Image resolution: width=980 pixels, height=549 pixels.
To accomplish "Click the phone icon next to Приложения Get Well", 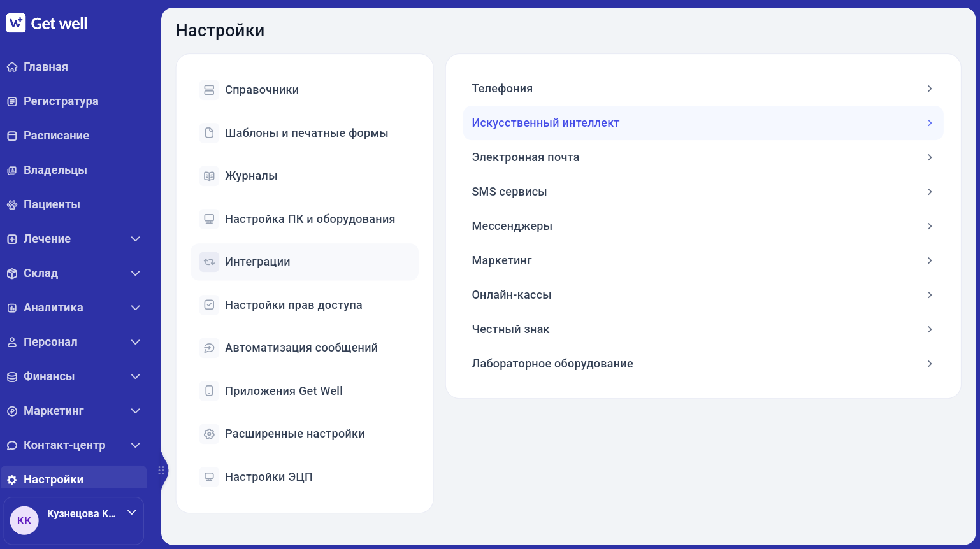I will click(209, 391).
